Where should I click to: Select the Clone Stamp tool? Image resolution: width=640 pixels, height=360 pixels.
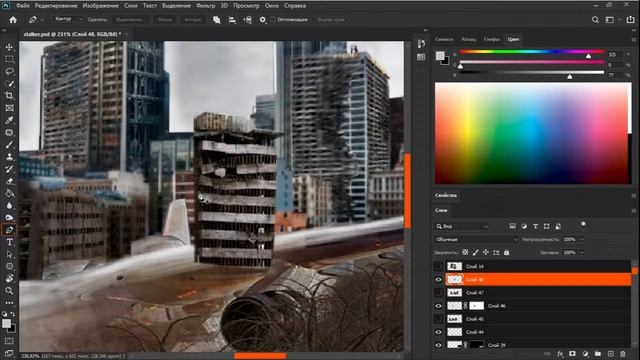(x=9, y=157)
